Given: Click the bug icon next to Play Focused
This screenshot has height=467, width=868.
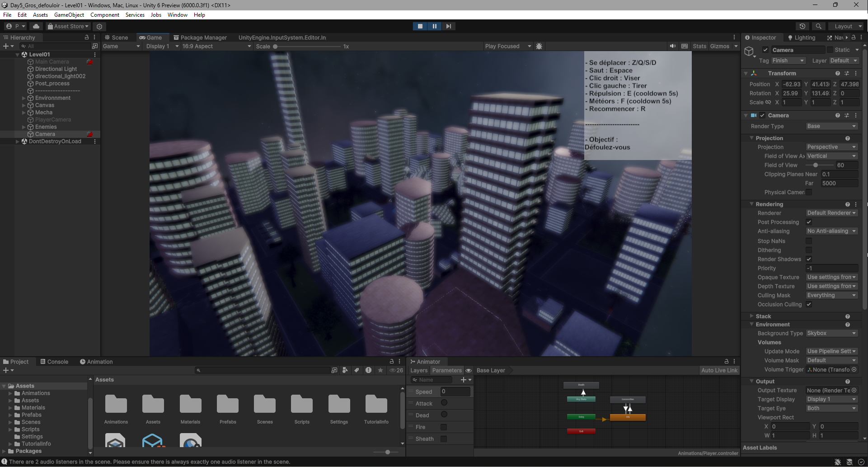Looking at the screenshot, I should tap(539, 46).
